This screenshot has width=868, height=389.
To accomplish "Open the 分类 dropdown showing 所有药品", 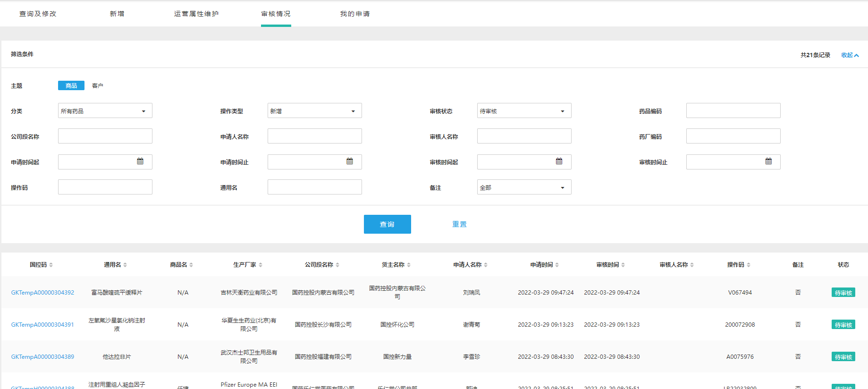I will (x=105, y=111).
